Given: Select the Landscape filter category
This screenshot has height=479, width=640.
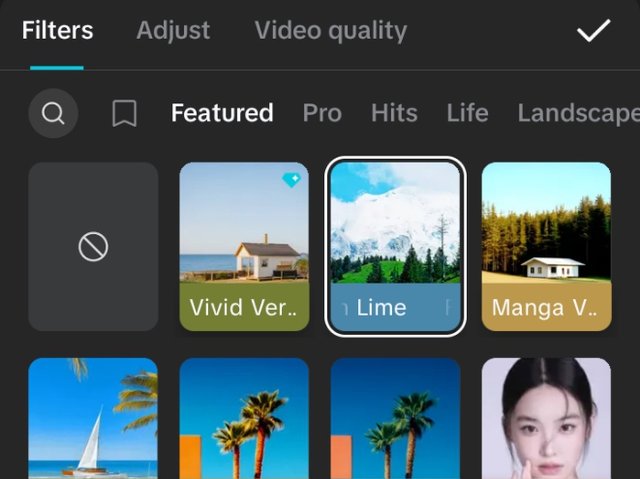Looking at the screenshot, I should coord(578,114).
